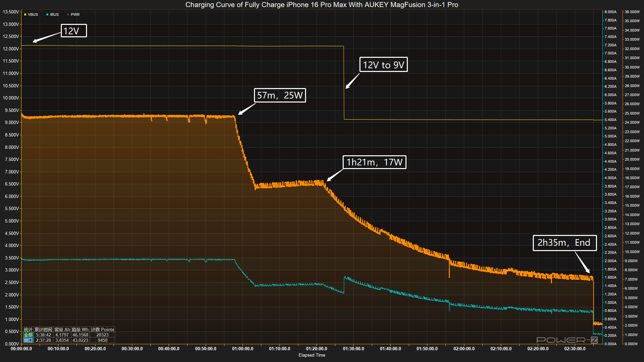The width and height of the screenshot is (644, 362).
Task: Click the 01:00:00.0 time axis tick
Action: click(243, 349)
